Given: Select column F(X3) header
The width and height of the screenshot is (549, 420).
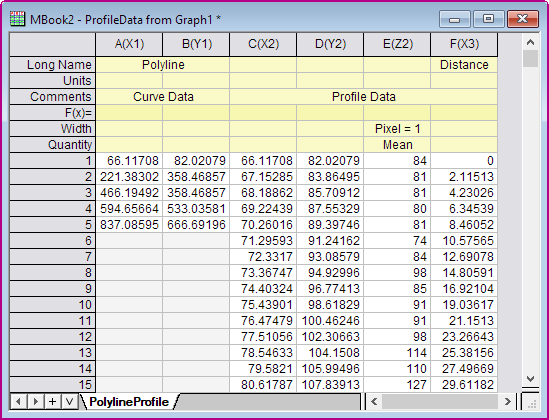Looking at the screenshot, I should coord(464,44).
